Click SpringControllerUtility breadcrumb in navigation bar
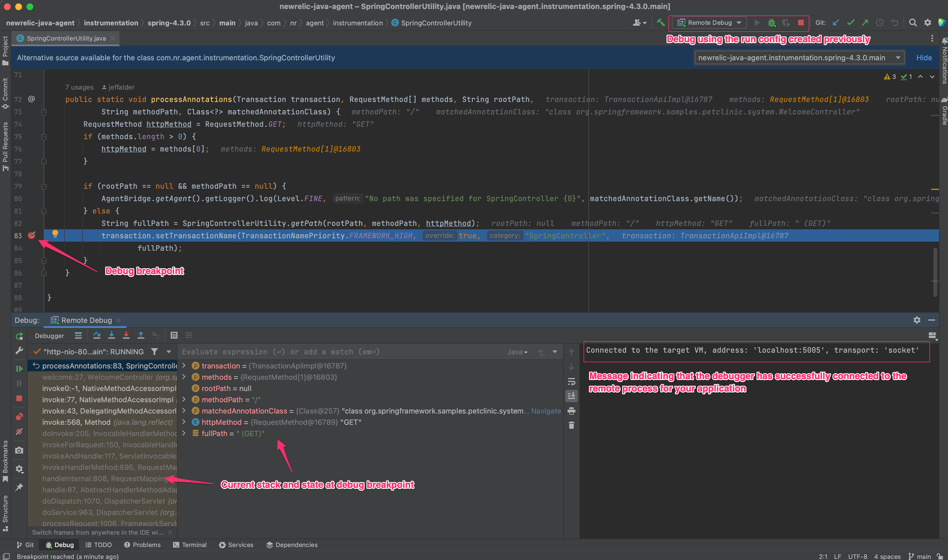The image size is (948, 560). tap(431, 23)
